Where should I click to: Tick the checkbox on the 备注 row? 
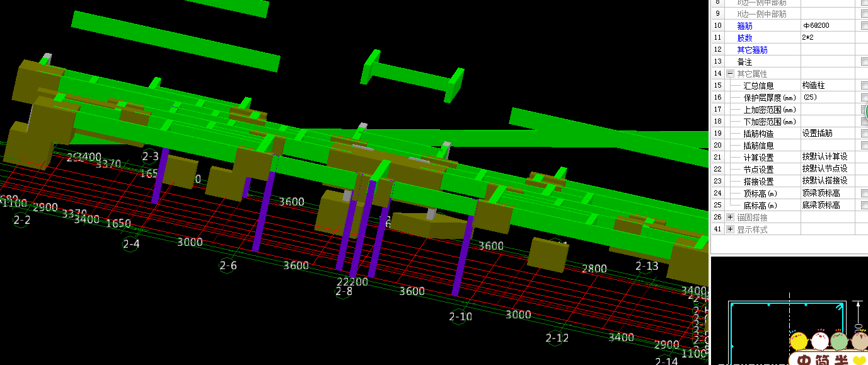[865, 62]
